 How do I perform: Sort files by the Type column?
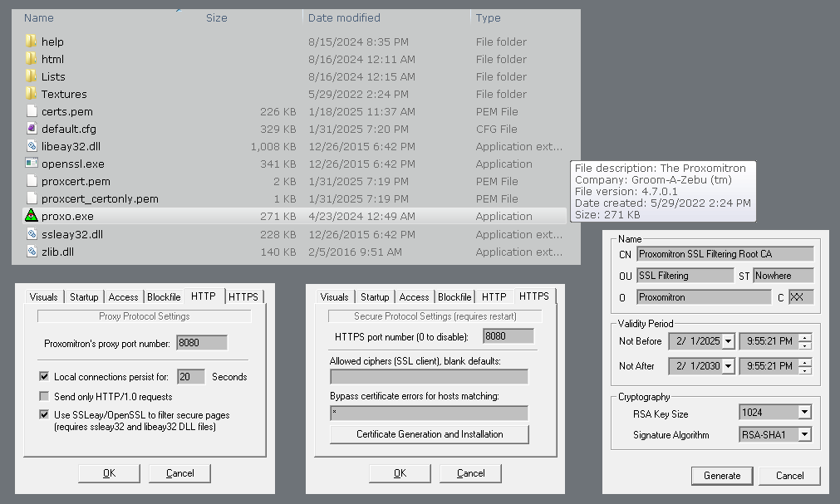(x=488, y=17)
